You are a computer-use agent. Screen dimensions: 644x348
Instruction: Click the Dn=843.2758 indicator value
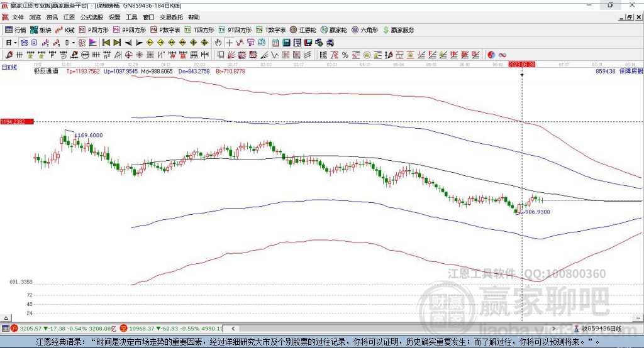(x=194, y=71)
